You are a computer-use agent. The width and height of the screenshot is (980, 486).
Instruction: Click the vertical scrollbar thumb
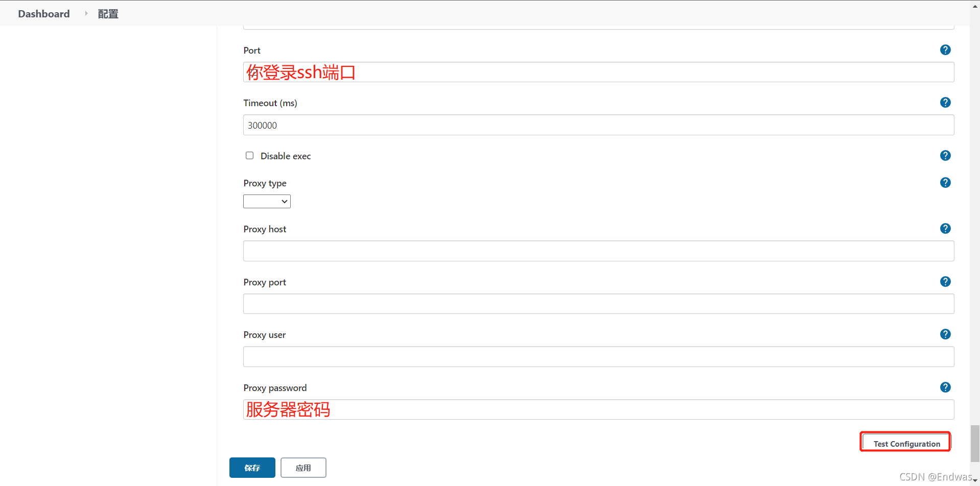point(975,443)
